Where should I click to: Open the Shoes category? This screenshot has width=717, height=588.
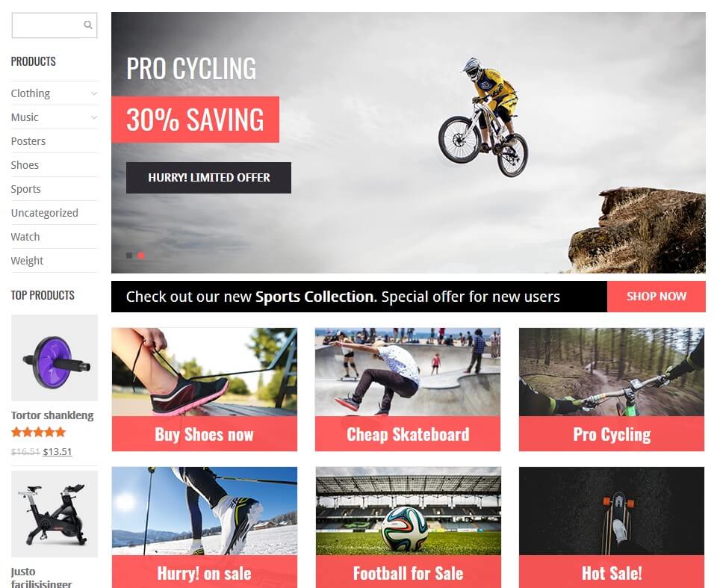[25, 164]
